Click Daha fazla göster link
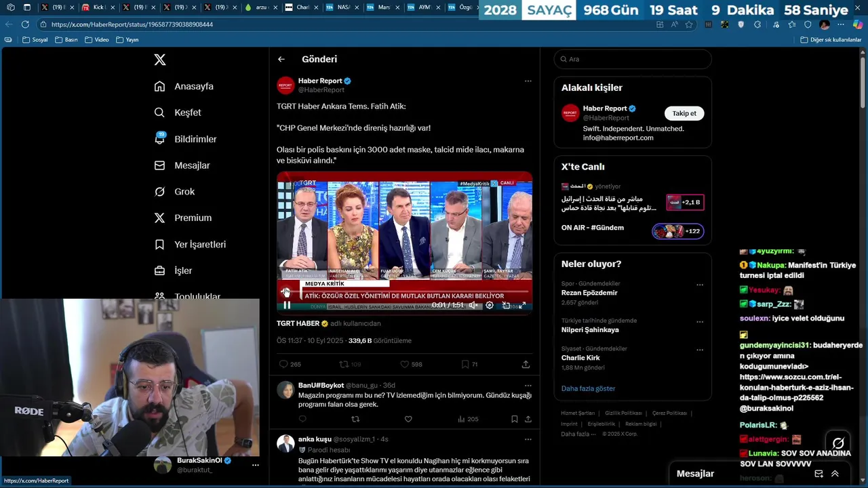Image resolution: width=868 pixels, height=488 pixels. coord(588,388)
